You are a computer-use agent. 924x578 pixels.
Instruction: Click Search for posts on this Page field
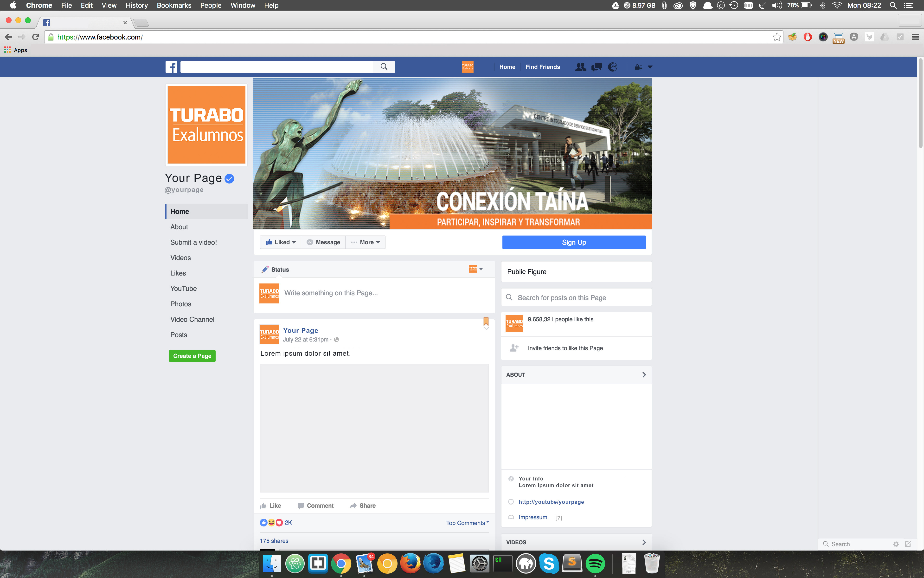coord(576,297)
